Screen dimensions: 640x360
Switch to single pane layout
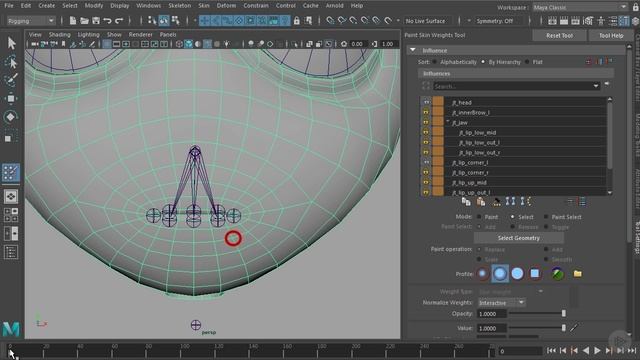coord(11,197)
